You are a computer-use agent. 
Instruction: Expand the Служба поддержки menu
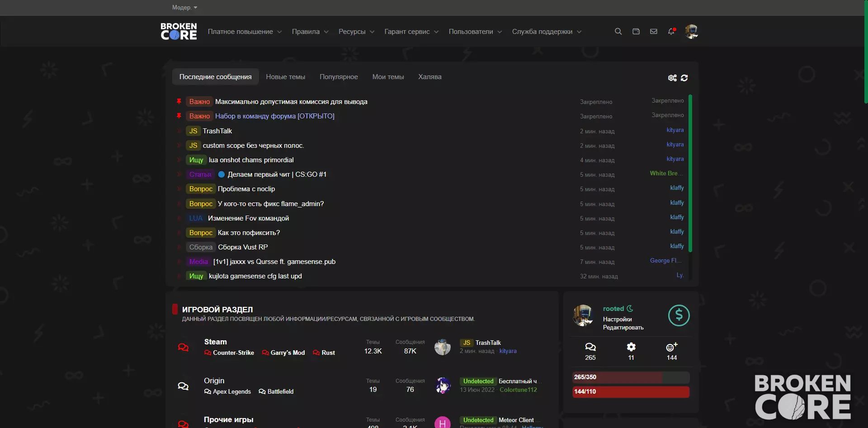547,32
